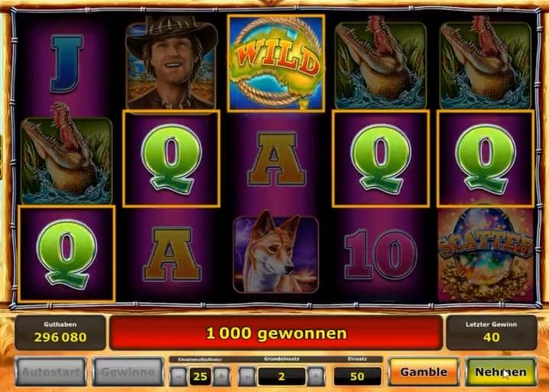Collect winnings with the Nehmen button

[x=501, y=371]
